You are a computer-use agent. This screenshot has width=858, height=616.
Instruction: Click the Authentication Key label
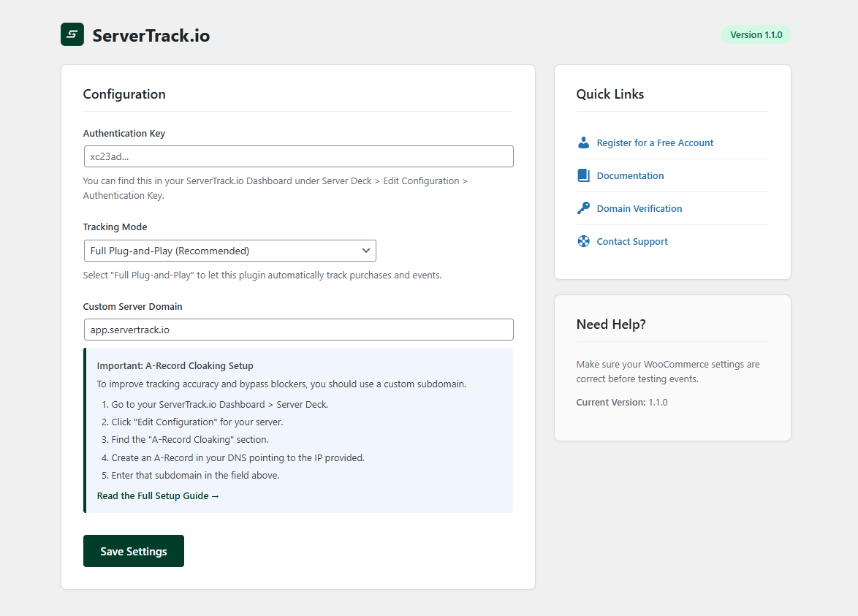click(x=124, y=134)
